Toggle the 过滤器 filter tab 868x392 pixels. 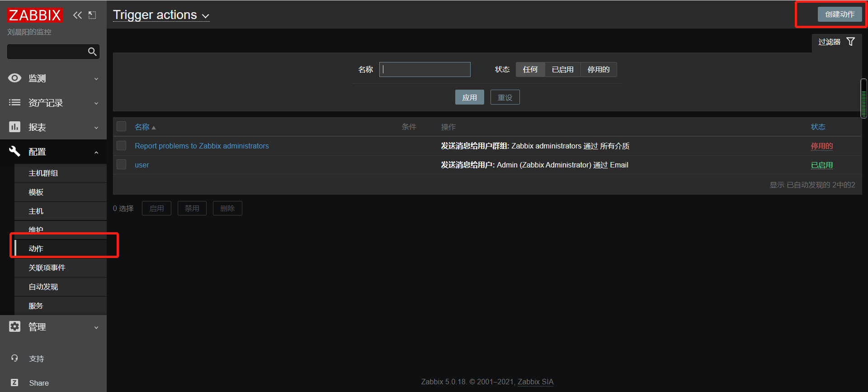coord(837,42)
